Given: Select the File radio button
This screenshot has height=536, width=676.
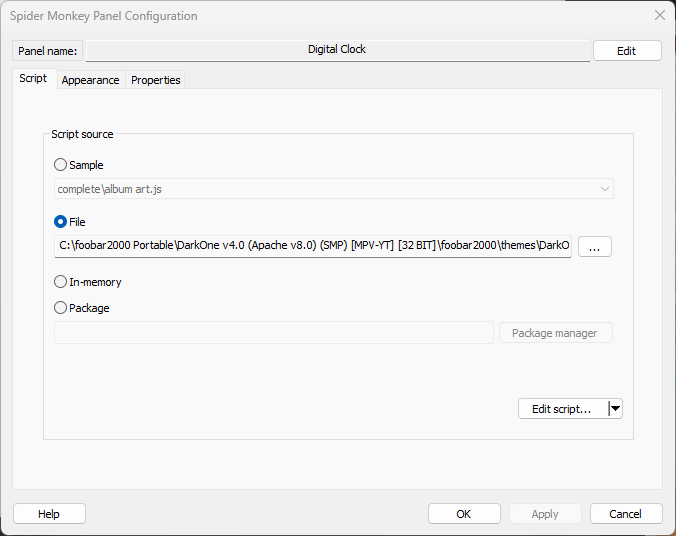Looking at the screenshot, I should (x=60, y=222).
